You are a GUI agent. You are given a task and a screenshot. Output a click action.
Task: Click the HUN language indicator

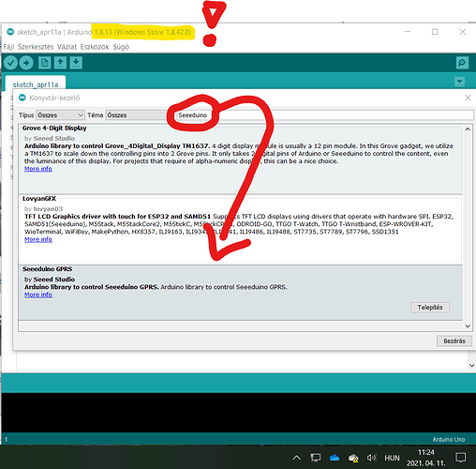pyautogui.click(x=392, y=458)
